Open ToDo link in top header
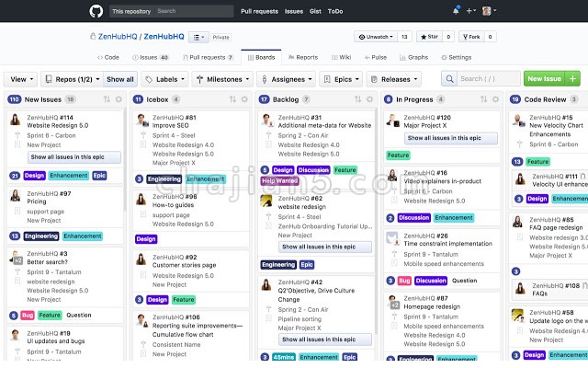The height and width of the screenshot is (368, 588). tap(335, 11)
